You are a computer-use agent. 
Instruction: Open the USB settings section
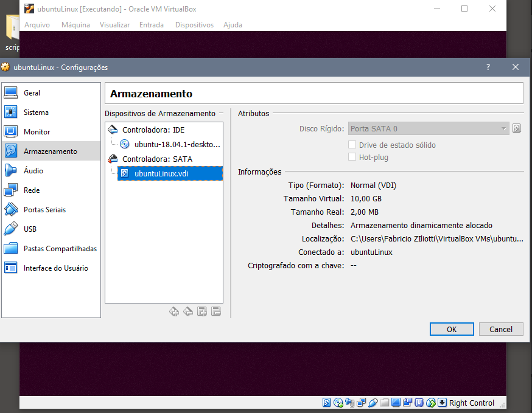tap(51, 229)
